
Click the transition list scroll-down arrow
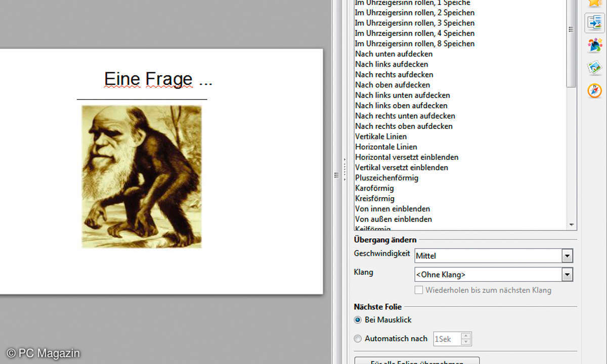point(572,225)
